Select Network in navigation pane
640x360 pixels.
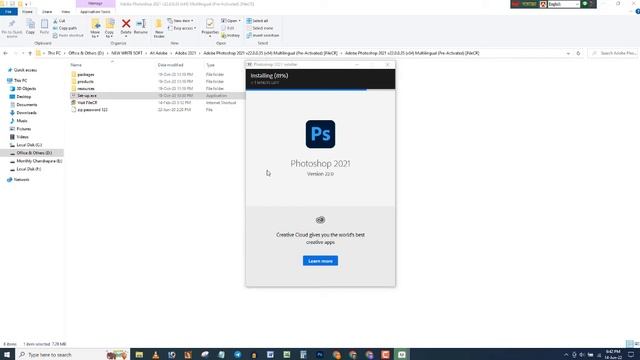click(21, 180)
